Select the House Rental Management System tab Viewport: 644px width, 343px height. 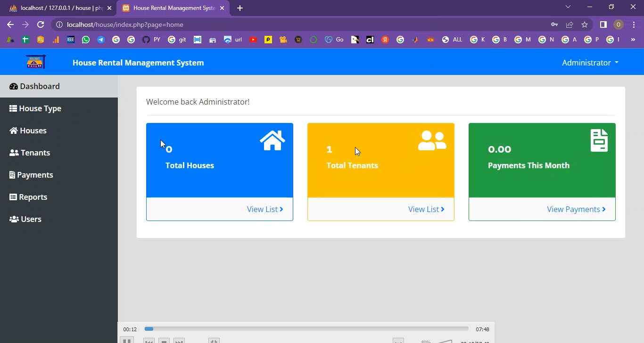[x=173, y=8]
